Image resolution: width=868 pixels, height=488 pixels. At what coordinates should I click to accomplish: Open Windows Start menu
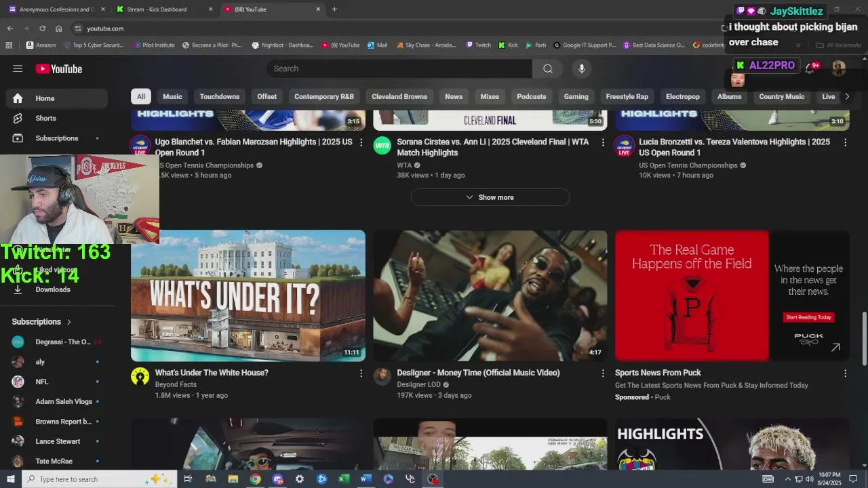pos(10,479)
